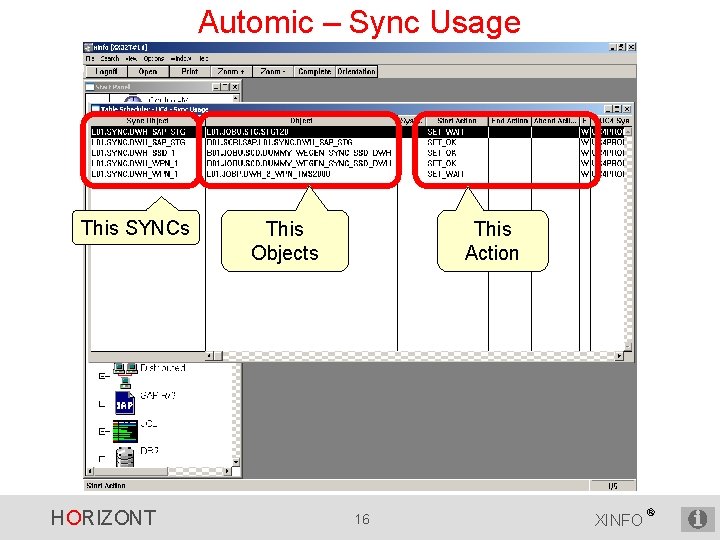This screenshot has width=720, height=540.
Task: Click the Logoff toolbar button
Action: 106,72
